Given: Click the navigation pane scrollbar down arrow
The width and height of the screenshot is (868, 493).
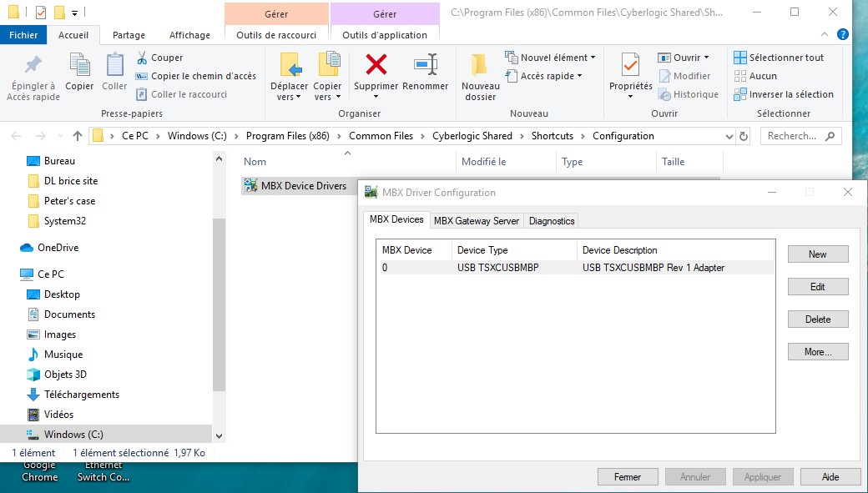Looking at the screenshot, I should [x=220, y=436].
